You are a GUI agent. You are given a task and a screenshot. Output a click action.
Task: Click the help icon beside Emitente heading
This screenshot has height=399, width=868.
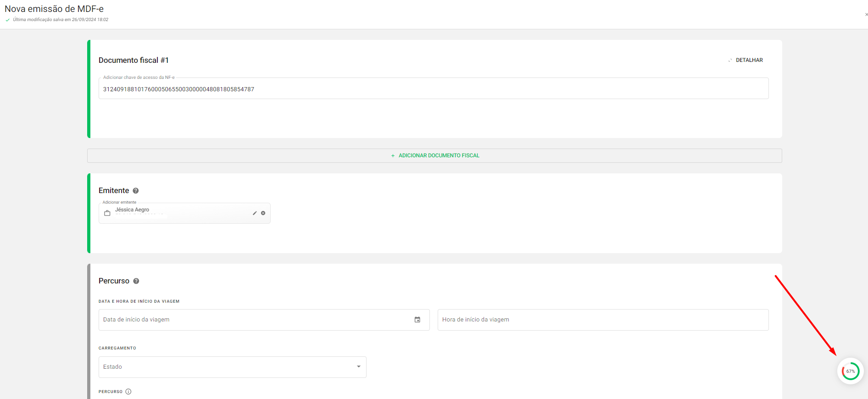[136, 191]
